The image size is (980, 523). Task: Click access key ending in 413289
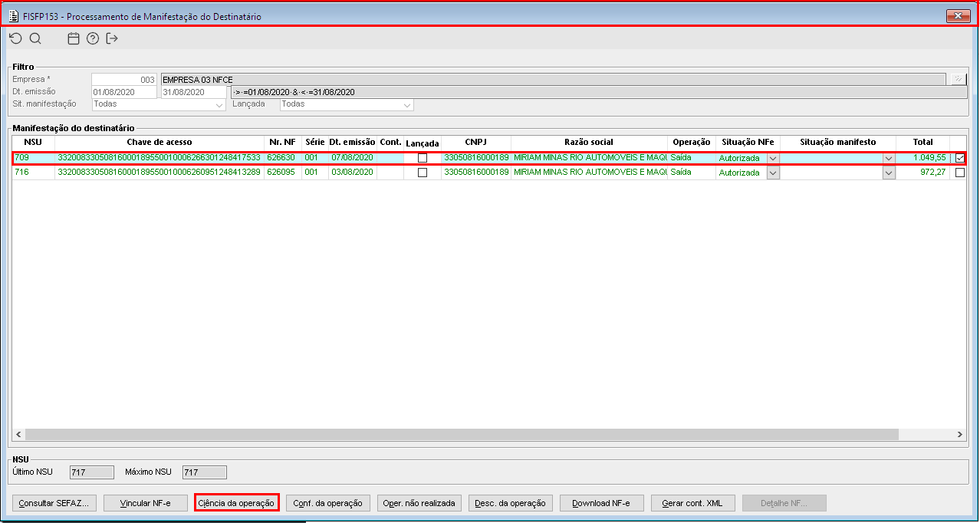[159, 173]
